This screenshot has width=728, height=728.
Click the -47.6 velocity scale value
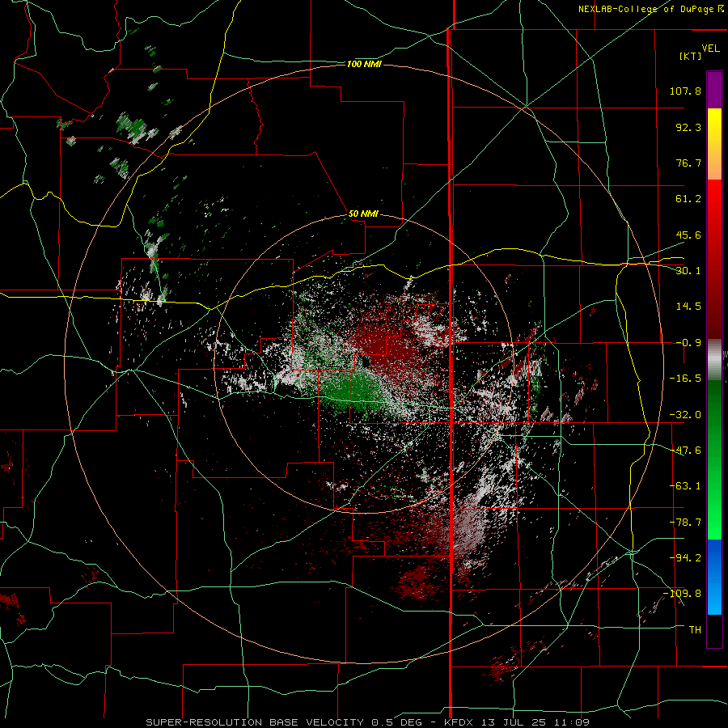pyautogui.click(x=685, y=451)
